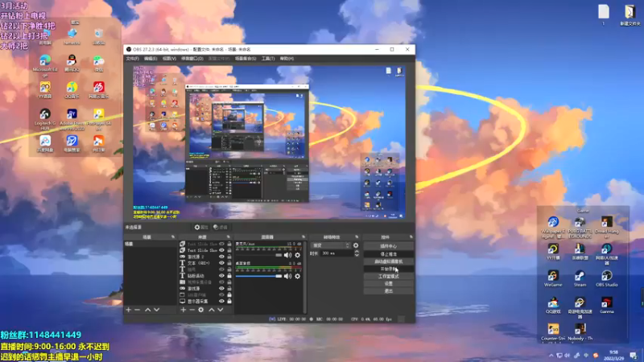Open the PUBG BATTLEGROUNDS desktop icon
Screen dimensions: 644x362
(x=580, y=228)
